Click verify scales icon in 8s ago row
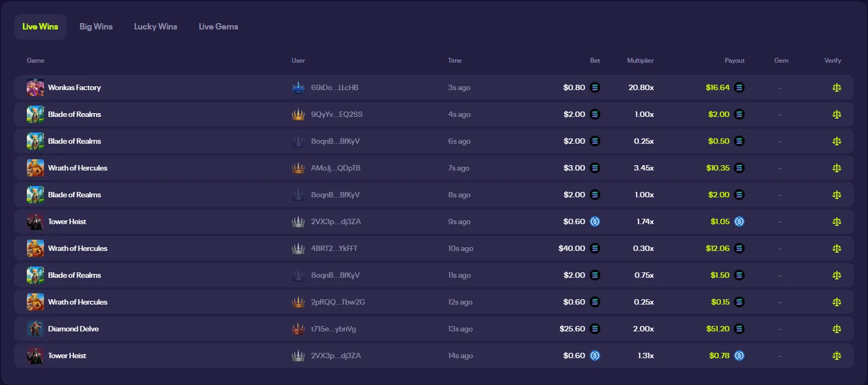868x385 pixels. [836, 195]
